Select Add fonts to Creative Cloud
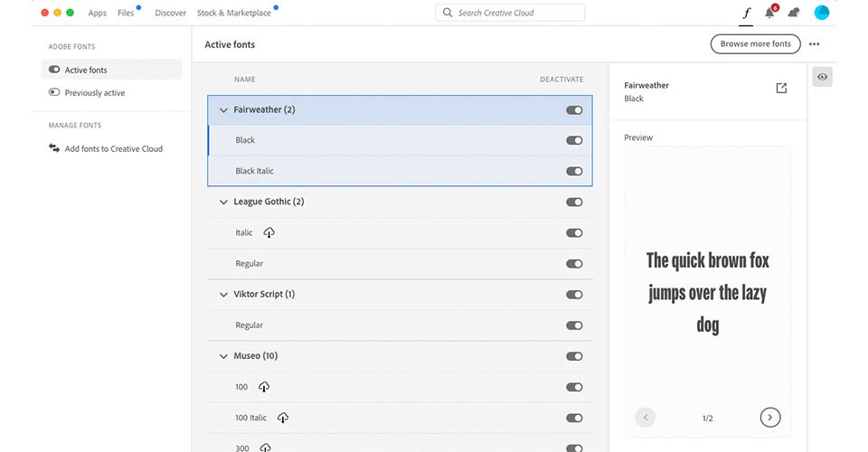This screenshot has width=868, height=452. coord(113,149)
